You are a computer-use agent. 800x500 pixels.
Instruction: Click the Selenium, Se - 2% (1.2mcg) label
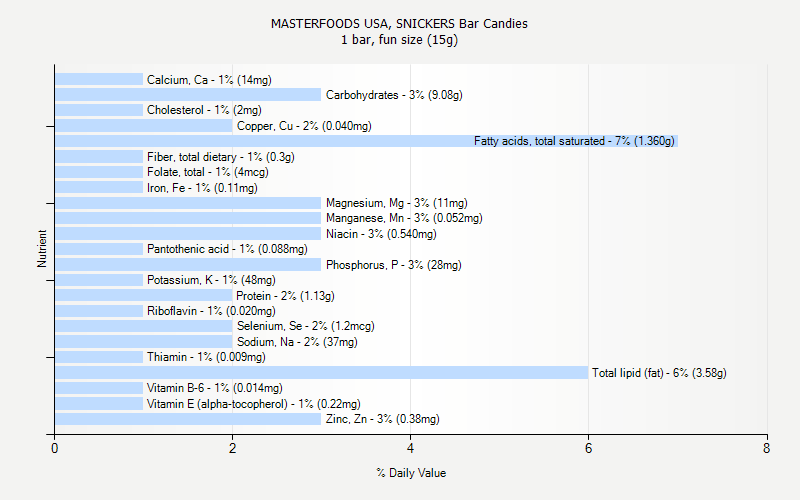(306, 326)
